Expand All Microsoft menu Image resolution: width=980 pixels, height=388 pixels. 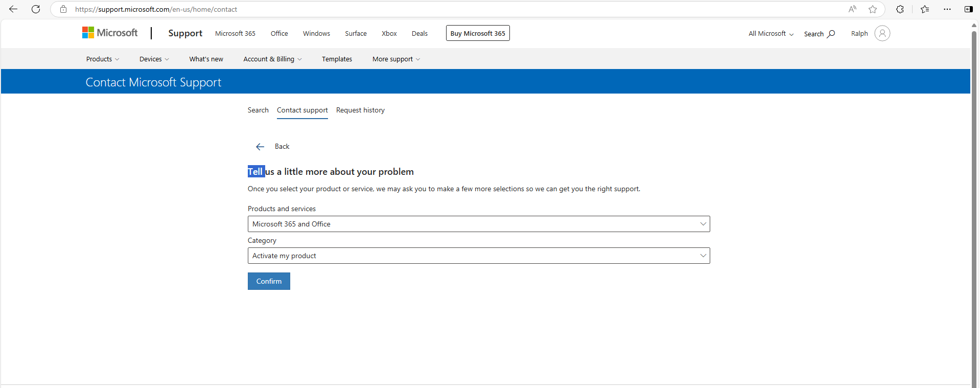(x=771, y=34)
